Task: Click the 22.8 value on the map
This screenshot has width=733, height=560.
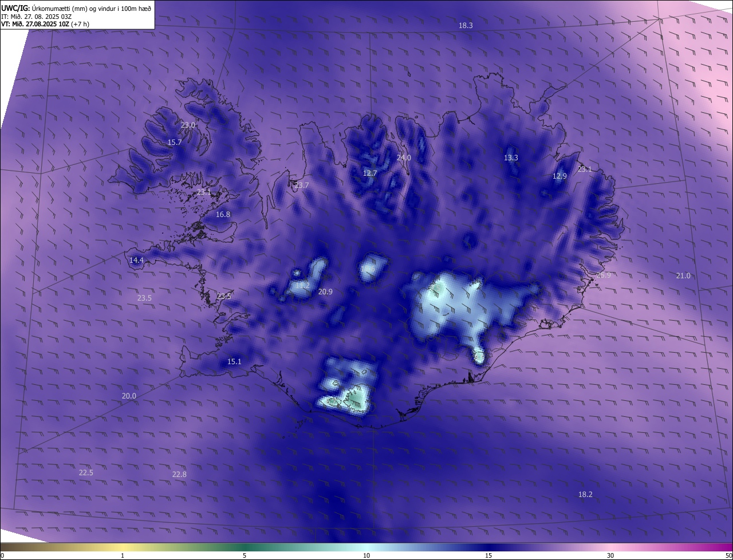Action: [179, 475]
